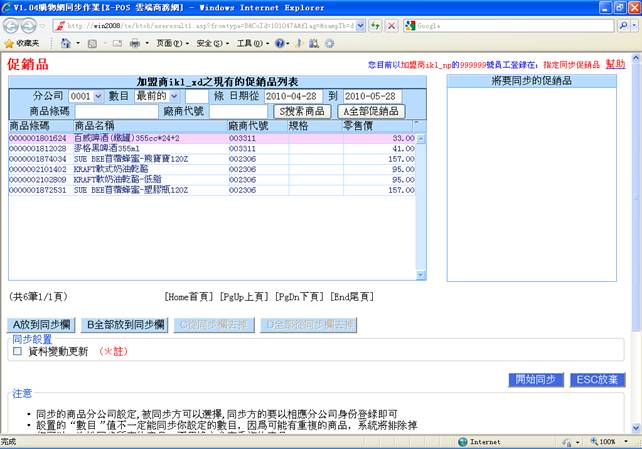
Task: Click the printer toolbar icon
Action: (x=135, y=44)
